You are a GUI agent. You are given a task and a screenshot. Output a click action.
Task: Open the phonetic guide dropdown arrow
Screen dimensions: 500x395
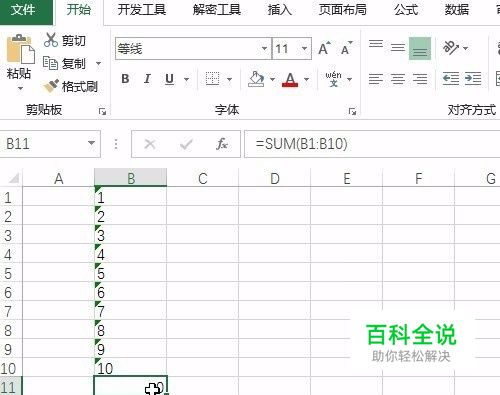pyautogui.click(x=349, y=79)
